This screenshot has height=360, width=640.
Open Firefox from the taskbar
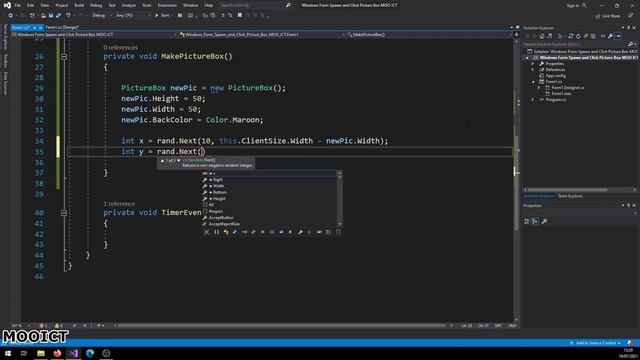57,353
